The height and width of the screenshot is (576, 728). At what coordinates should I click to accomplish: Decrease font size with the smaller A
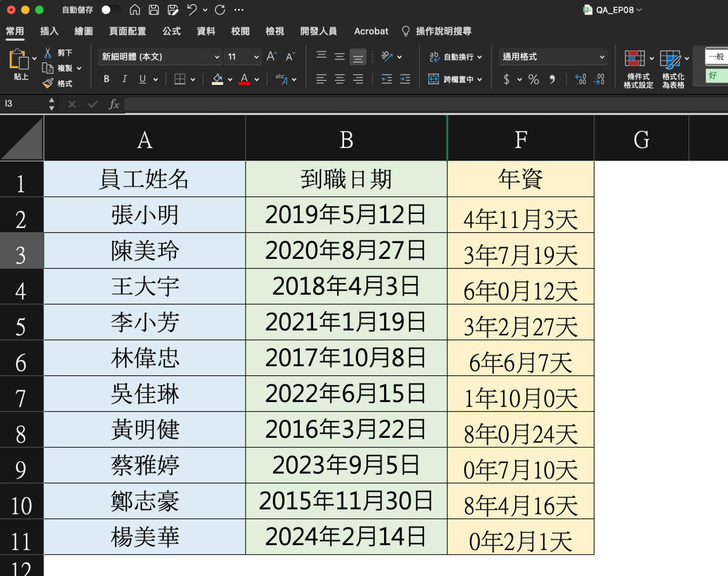click(x=290, y=56)
